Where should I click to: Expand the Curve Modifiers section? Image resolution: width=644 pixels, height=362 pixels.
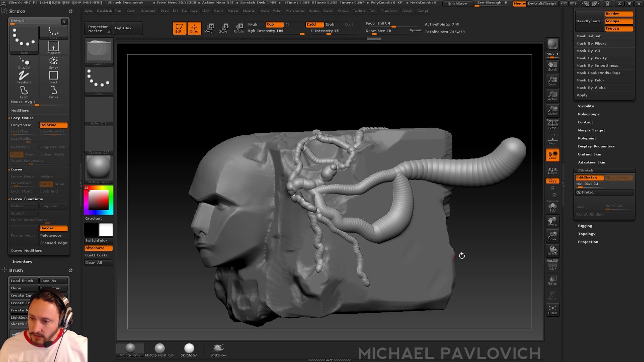point(26,250)
